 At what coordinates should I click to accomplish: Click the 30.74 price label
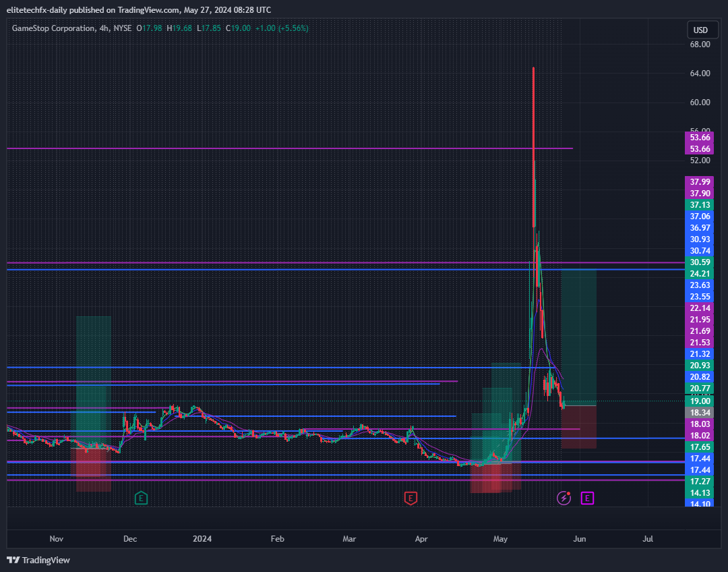coord(699,250)
